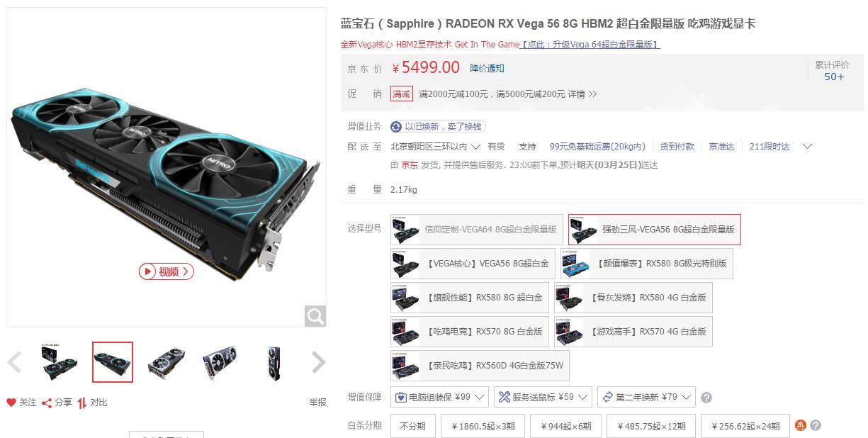Click the 对比 compare icon
The image size is (868, 438).
click(82, 403)
